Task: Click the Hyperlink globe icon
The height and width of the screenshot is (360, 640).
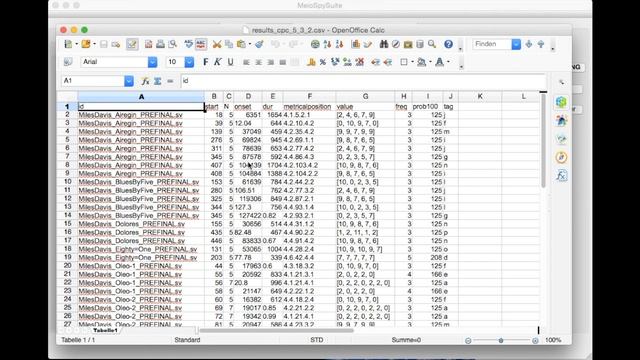Action: pyautogui.click(x=315, y=44)
